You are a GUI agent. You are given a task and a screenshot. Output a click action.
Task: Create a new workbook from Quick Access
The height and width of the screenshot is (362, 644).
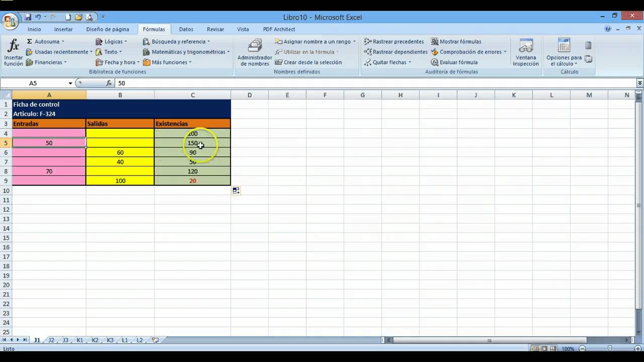68,17
